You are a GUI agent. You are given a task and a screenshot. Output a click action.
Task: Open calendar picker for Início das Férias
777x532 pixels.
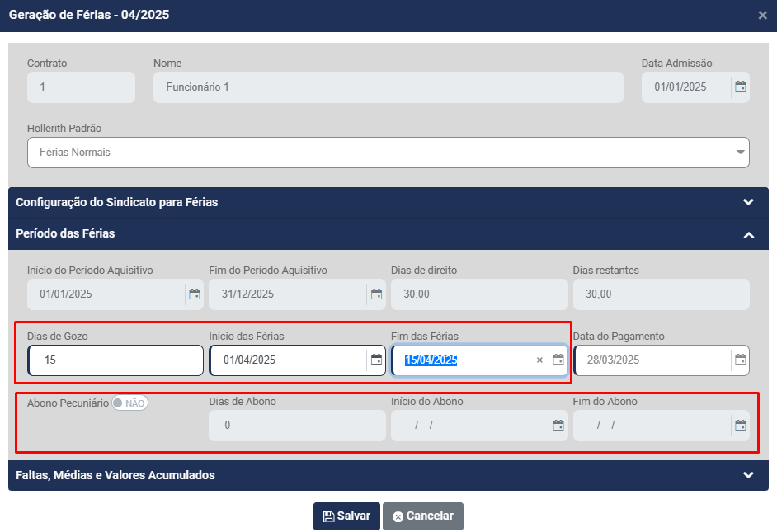[x=376, y=360]
